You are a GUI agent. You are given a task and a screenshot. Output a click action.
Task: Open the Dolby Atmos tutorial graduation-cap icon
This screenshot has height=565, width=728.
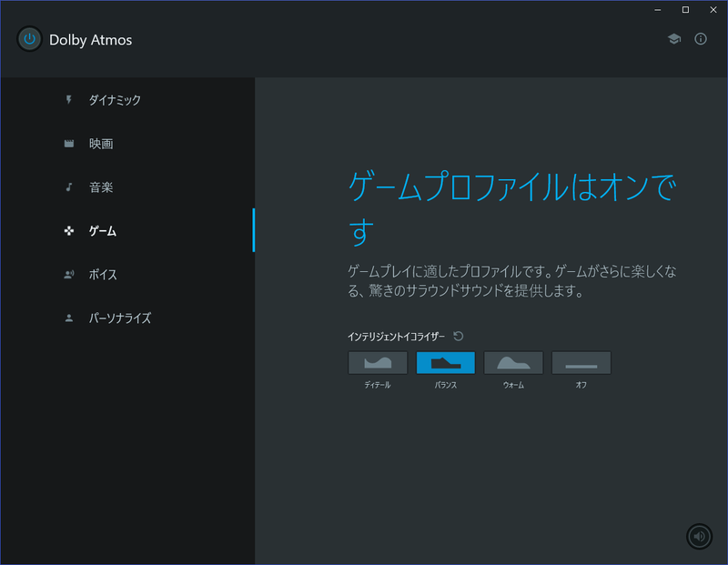(x=673, y=38)
